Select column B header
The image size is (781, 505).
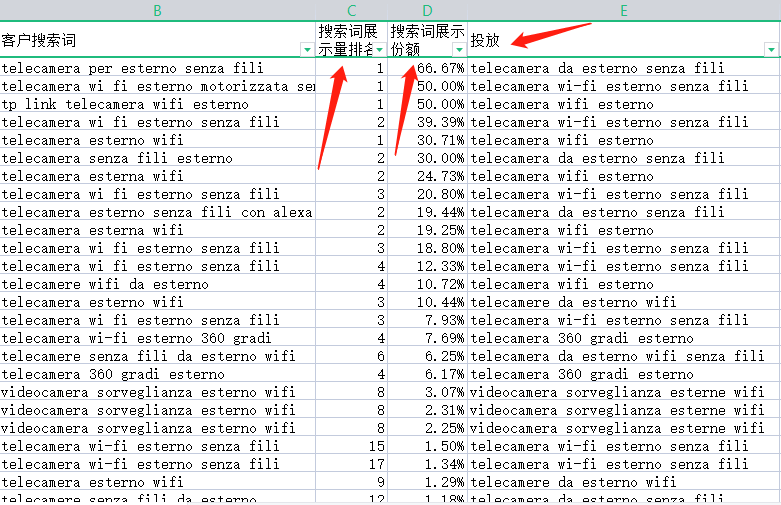point(157,10)
